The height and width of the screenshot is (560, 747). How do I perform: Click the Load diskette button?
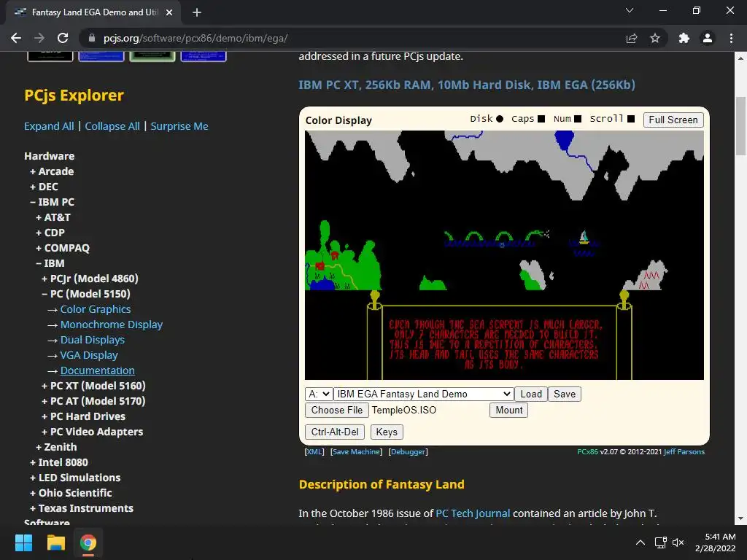531,394
